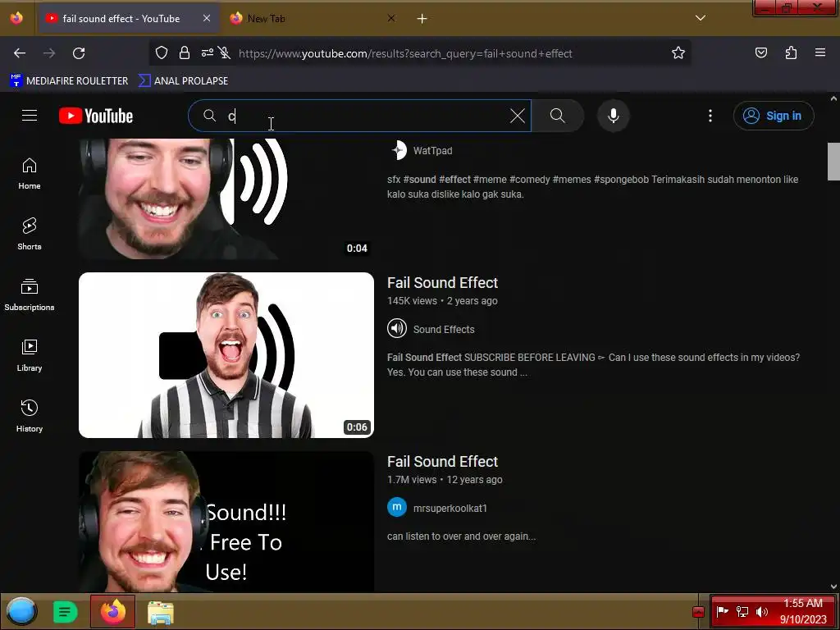
Task: Open the 0:06 Fail Sound Effect thumbnail
Action: [x=226, y=355]
